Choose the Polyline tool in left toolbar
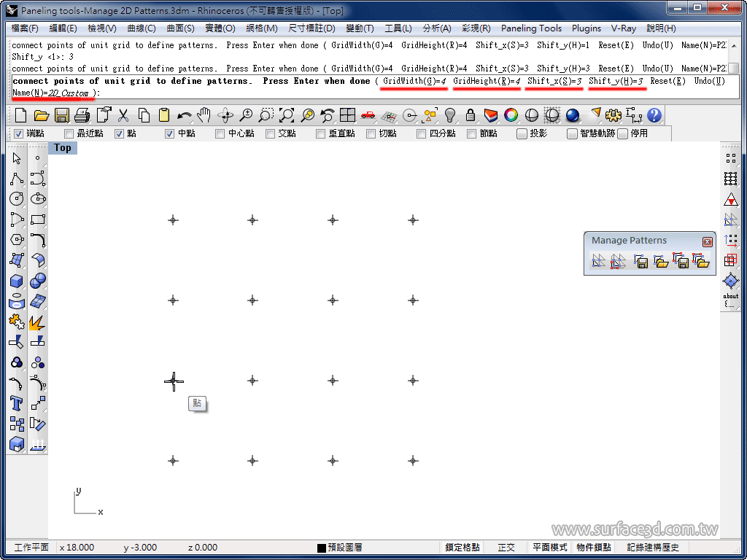Viewport: 747px width, 560px height. pos(17,179)
